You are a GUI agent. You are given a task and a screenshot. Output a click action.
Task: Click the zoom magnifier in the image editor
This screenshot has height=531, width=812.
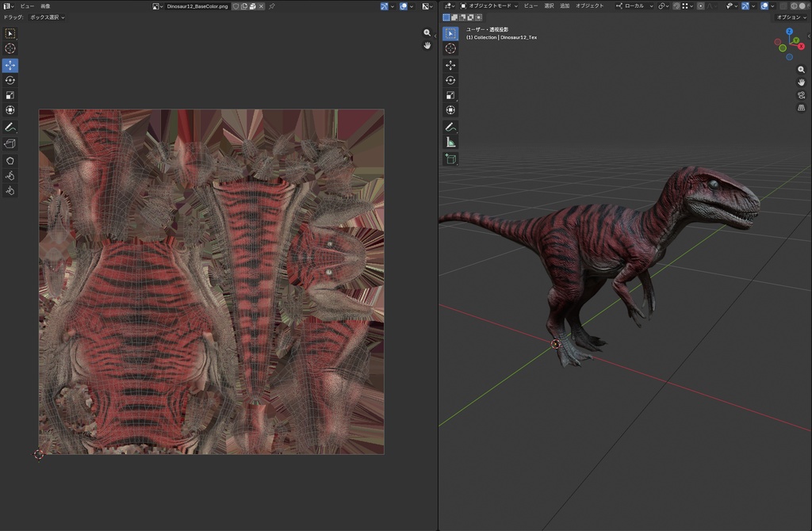[x=427, y=32]
